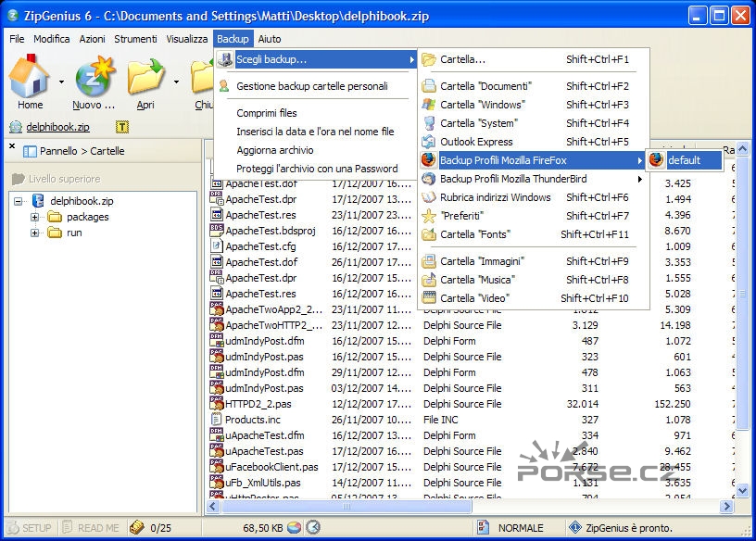Click the pie chart icon in status bar
The width and height of the screenshot is (756, 541).
click(x=295, y=527)
